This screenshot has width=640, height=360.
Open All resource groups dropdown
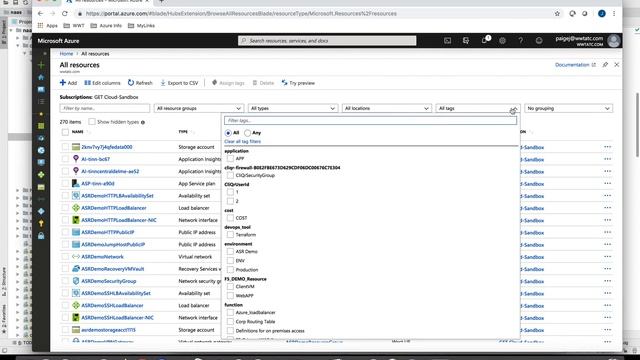(198, 108)
